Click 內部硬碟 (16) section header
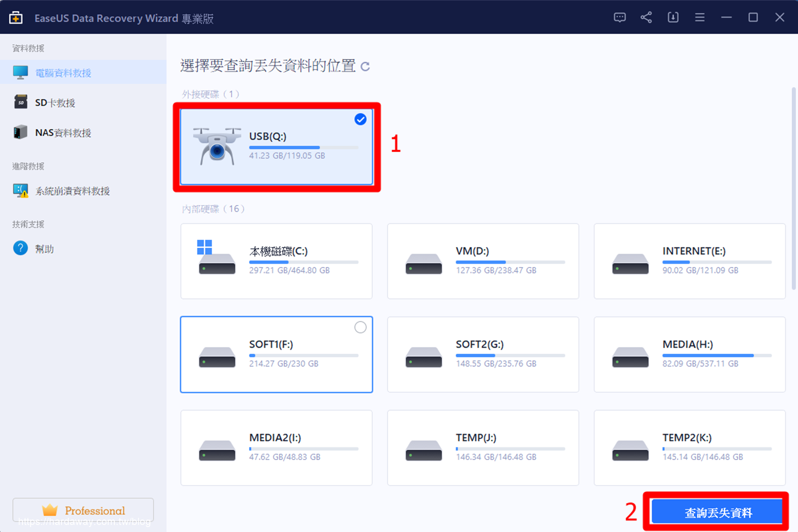The height and width of the screenshot is (532, 798). (213, 209)
